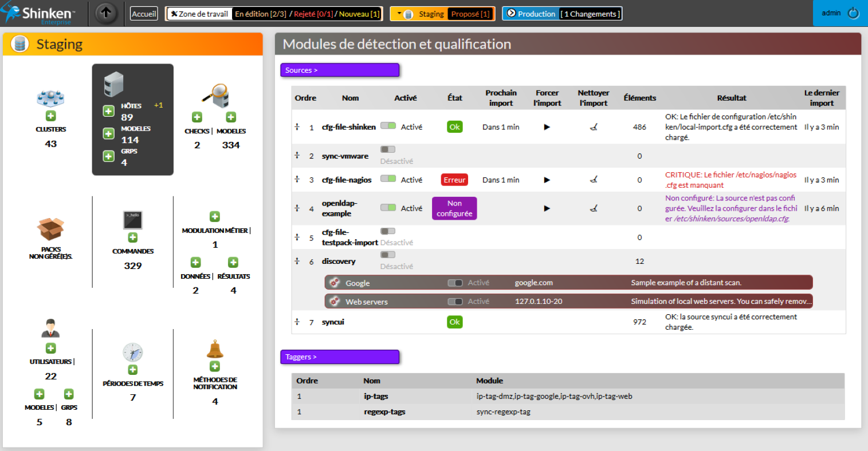Click the clean import broom for cfg-file-shinken
Image resolution: width=868 pixels, height=451 pixels.
[x=594, y=127]
